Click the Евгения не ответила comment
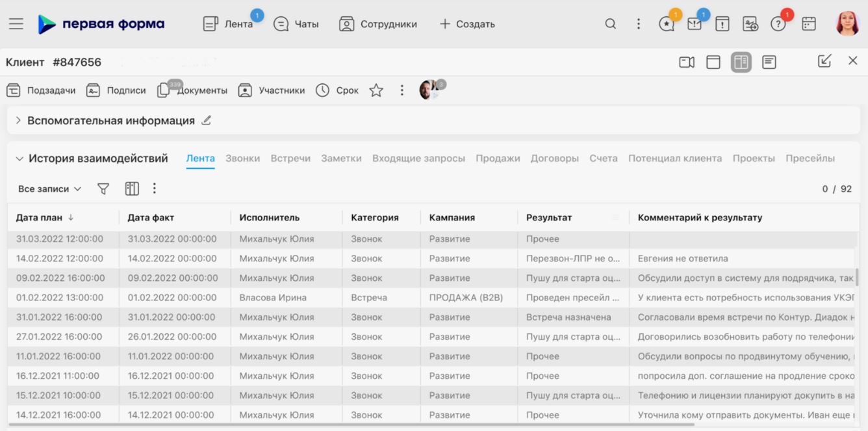Image resolution: width=868 pixels, height=431 pixels. click(683, 259)
